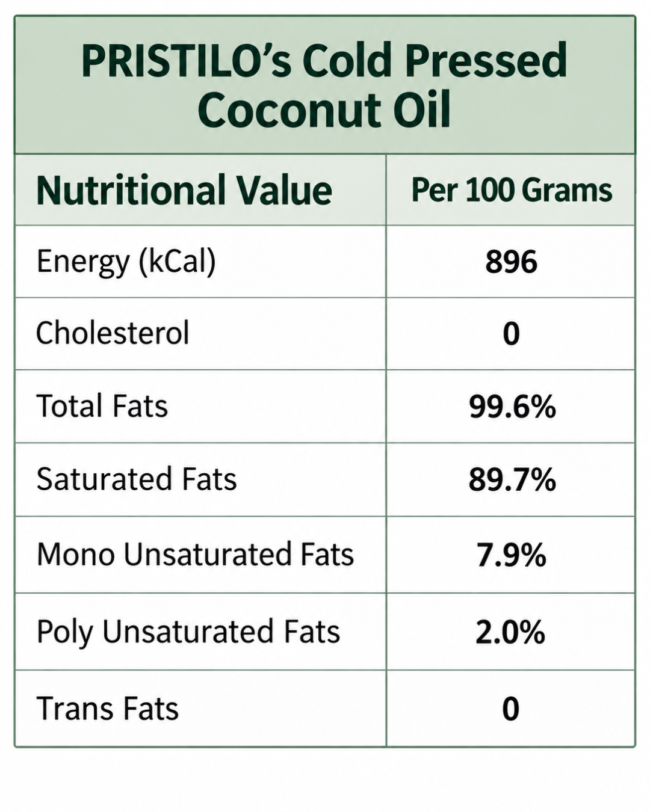This screenshot has width=650, height=812.
Task: Click the PRISTILO's Cold Pressed Coconut Oil title
Action: coord(324,85)
